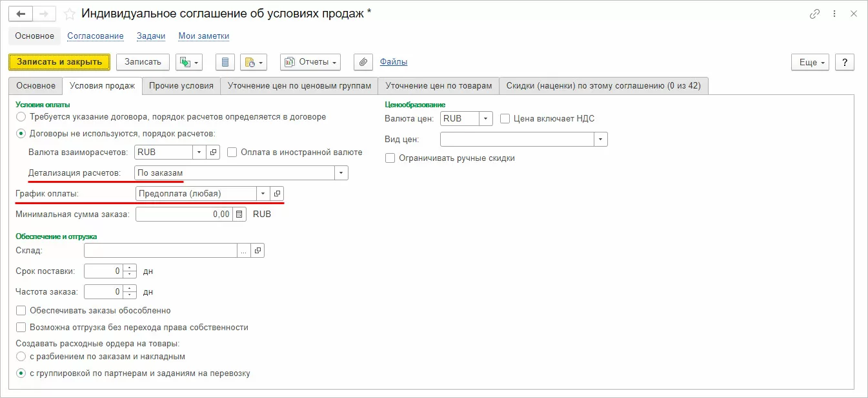The height and width of the screenshot is (398, 868).
Task: Open the create-based-on green icon button
Action: coord(189,62)
